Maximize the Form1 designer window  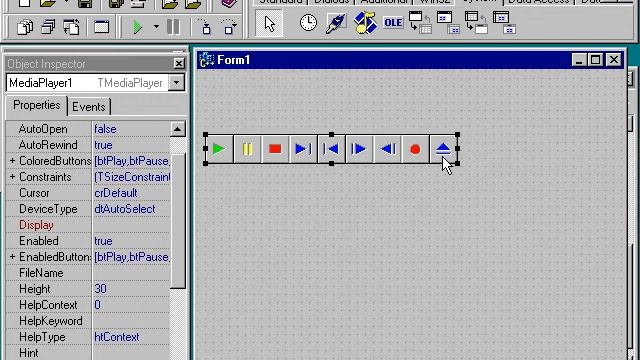point(596,60)
